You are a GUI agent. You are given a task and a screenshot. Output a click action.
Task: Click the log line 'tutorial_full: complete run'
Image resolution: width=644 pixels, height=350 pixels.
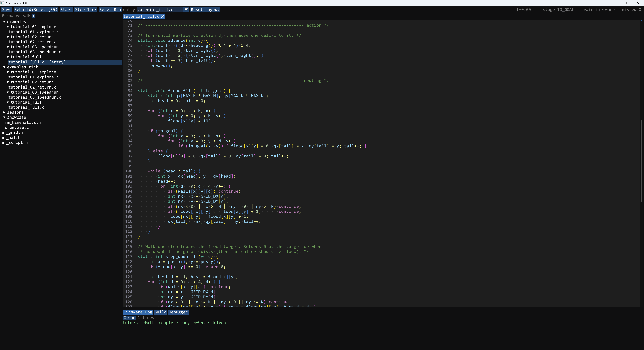[174, 323]
